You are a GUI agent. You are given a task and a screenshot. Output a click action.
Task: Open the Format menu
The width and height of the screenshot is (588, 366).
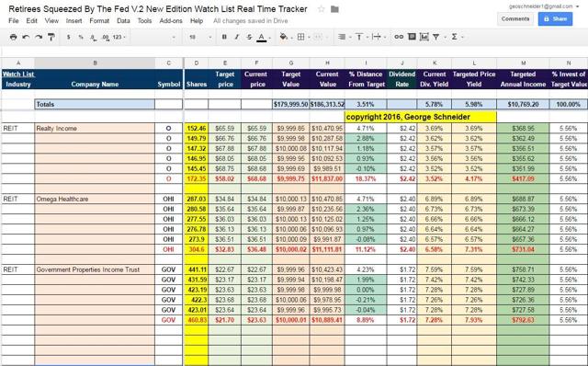click(x=99, y=21)
